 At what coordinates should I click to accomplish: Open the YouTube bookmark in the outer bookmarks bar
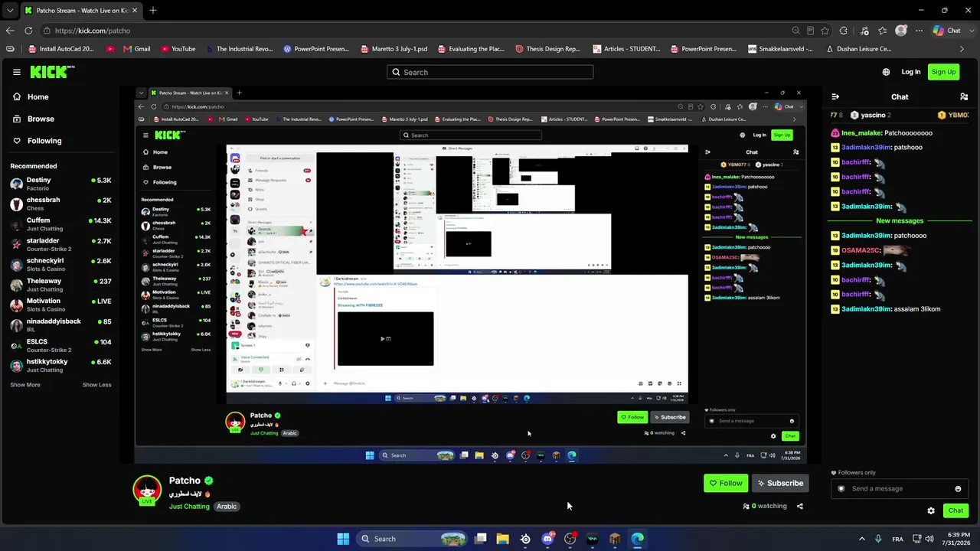(178, 49)
